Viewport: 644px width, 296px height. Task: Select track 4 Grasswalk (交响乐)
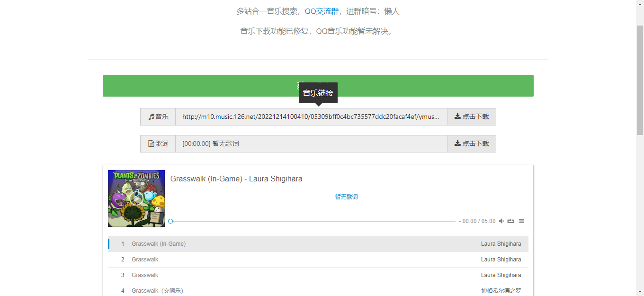tap(318, 290)
